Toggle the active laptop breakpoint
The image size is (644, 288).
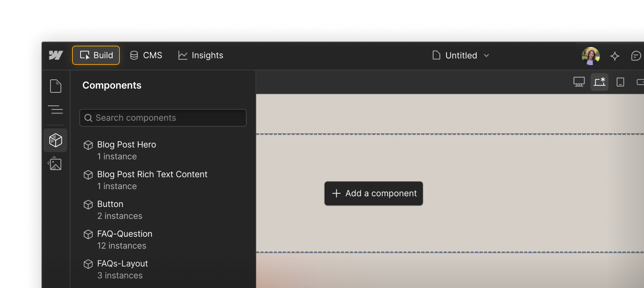coord(600,82)
